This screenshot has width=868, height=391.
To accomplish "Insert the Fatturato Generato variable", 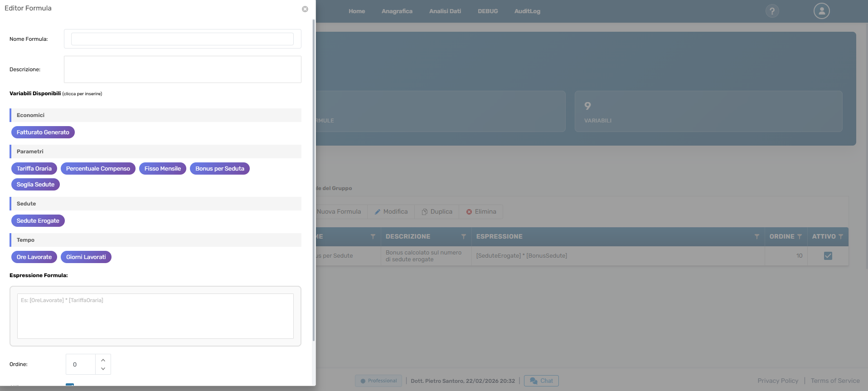I will [43, 132].
